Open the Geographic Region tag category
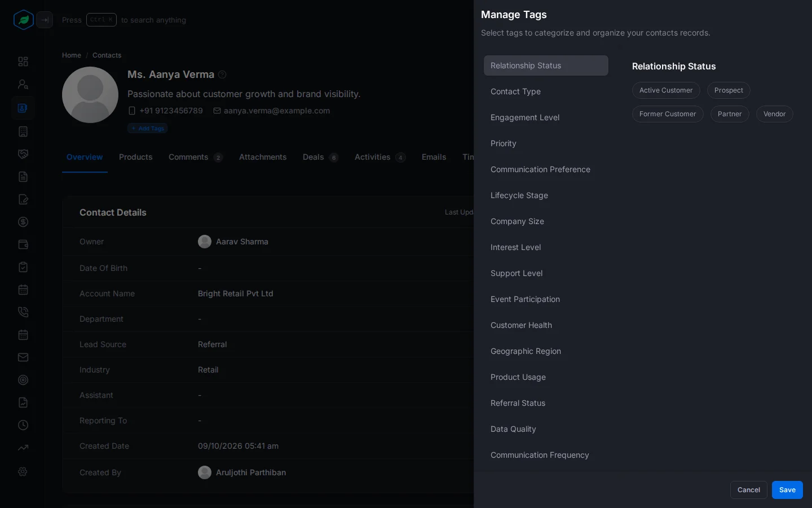 coord(546,351)
